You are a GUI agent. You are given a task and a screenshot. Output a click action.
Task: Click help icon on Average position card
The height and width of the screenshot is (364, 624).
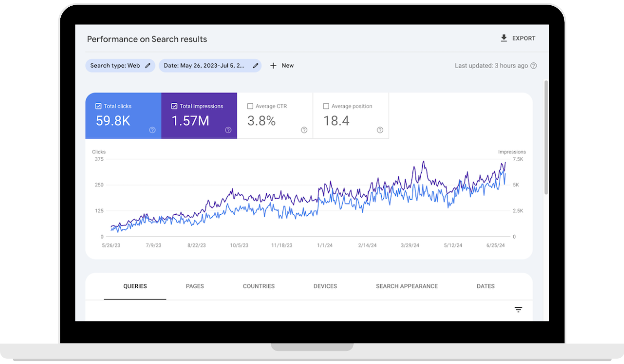[380, 130]
